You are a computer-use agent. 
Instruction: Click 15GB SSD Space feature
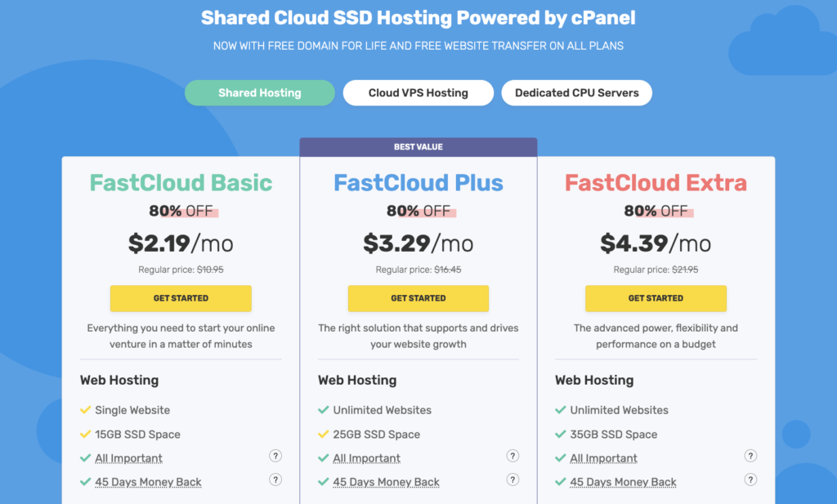(x=137, y=434)
